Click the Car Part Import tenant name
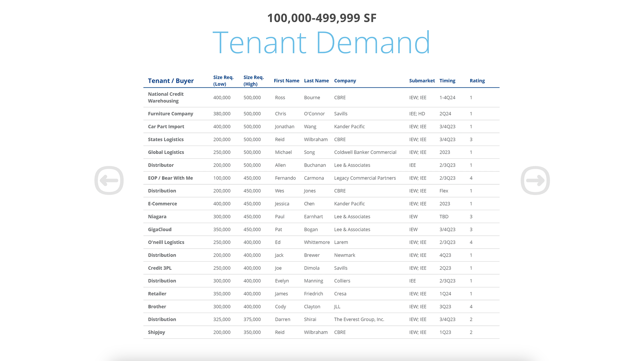The height and width of the screenshot is (361, 644). [166, 127]
